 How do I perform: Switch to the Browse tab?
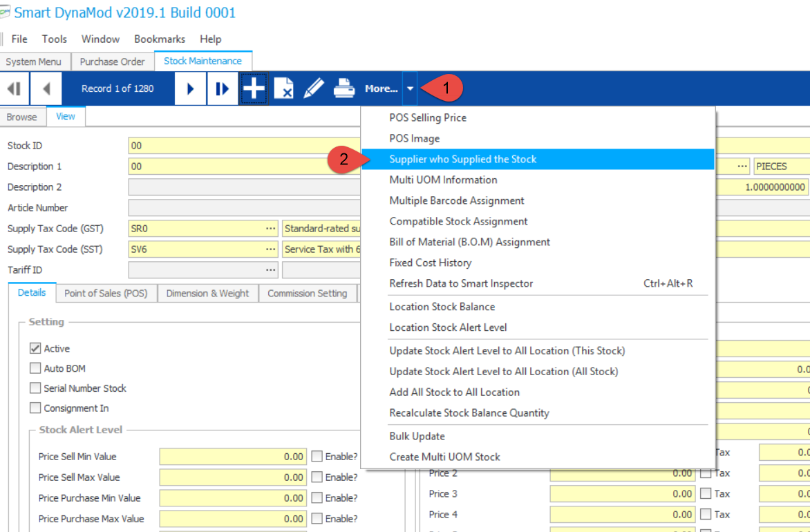tap(21, 117)
